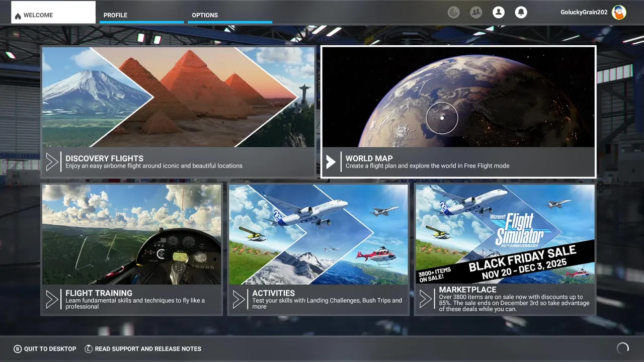Click the World Map description text
Image resolution: width=644 pixels, height=362 pixels.
point(427,166)
